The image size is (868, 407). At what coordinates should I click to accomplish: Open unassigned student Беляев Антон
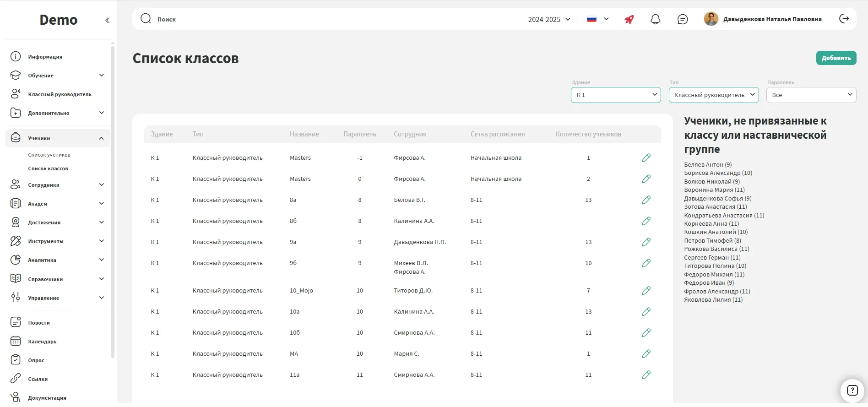tap(707, 164)
